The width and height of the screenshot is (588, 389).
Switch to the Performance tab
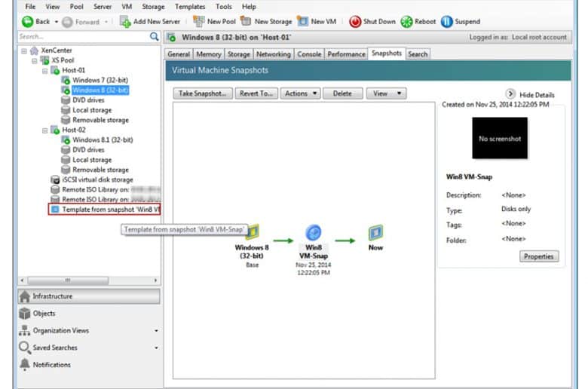346,54
